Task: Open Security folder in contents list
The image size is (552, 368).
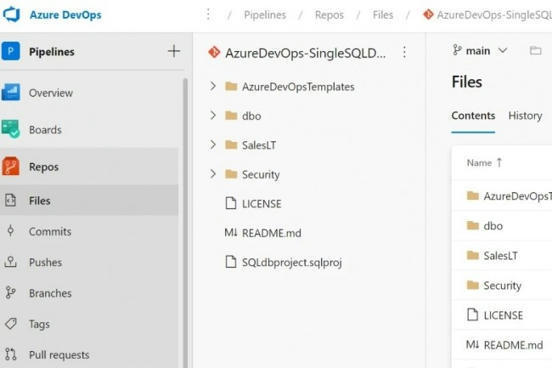Action: (x=502, y=286)
